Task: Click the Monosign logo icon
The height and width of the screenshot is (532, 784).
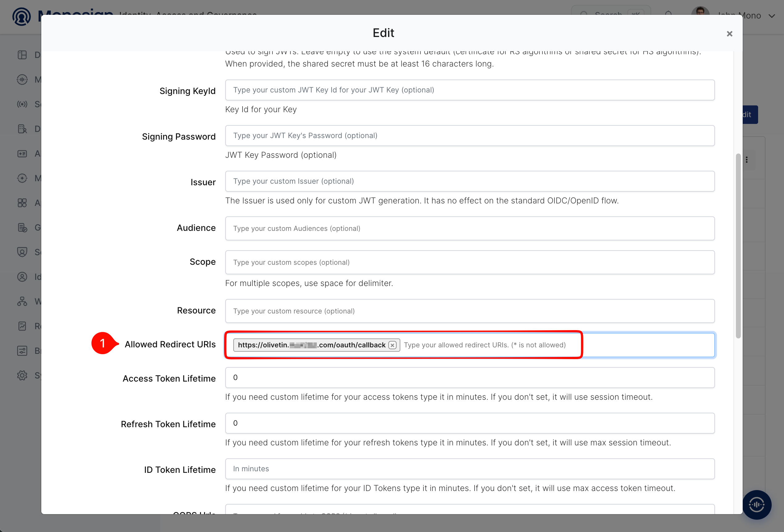Action: coord(22,16)
